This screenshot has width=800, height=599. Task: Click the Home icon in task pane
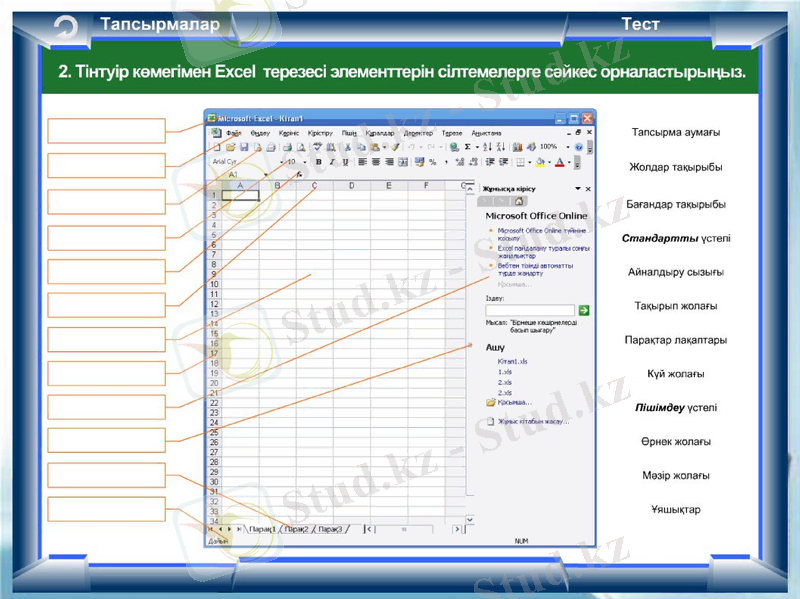[519, 201]
